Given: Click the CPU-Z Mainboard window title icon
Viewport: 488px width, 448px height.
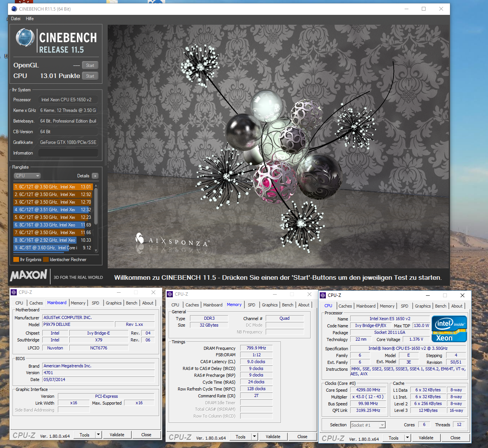Looking at the screenshot, I should coord(14,292).
